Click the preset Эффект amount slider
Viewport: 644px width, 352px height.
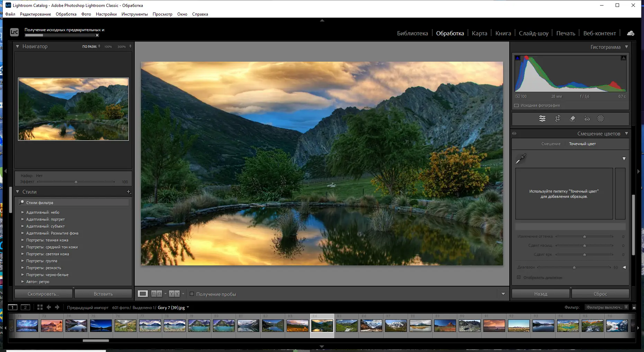click(76, 182)
